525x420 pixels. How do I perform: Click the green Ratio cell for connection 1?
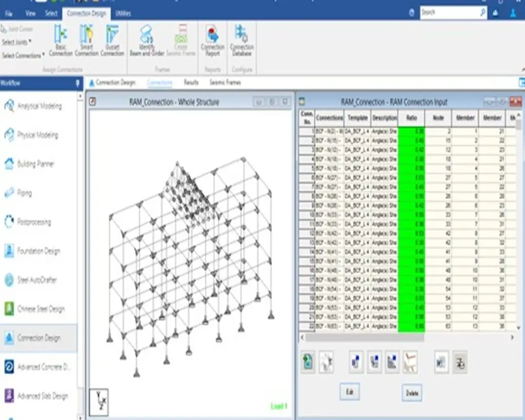point(410,131)
